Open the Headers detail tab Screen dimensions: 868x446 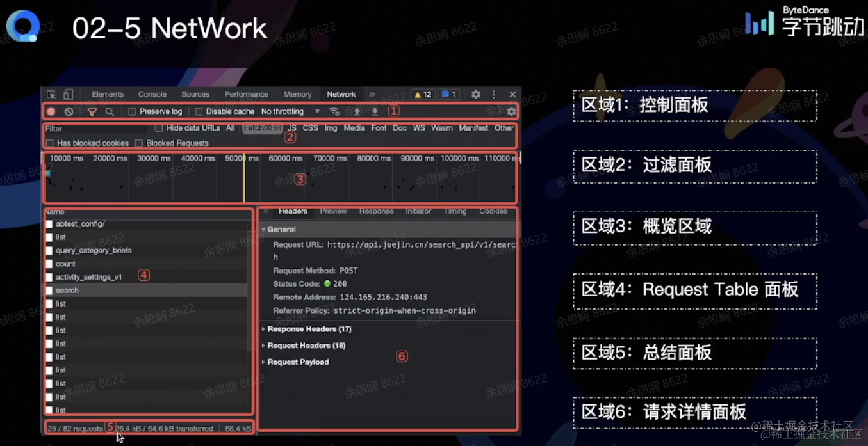[293, 211]
